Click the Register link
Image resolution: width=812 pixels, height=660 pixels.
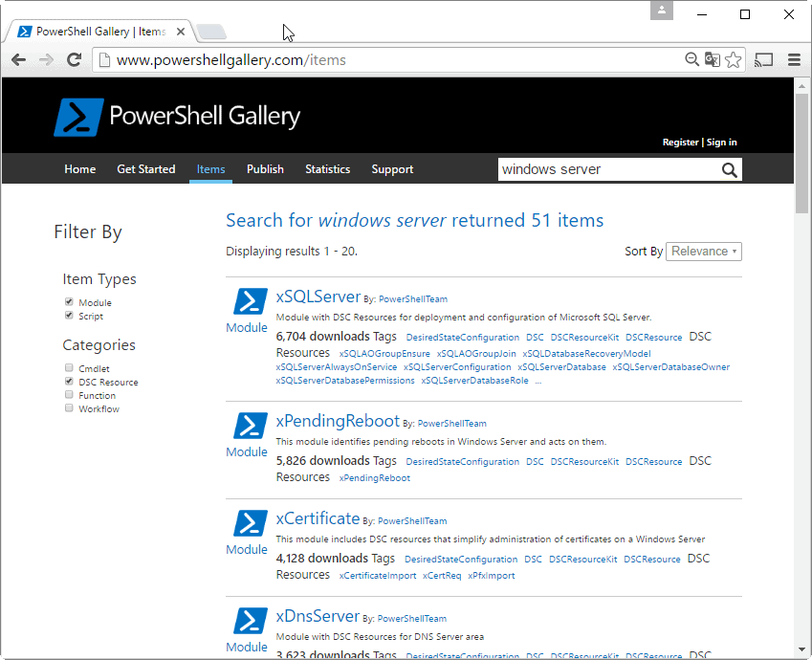[680, 142]
